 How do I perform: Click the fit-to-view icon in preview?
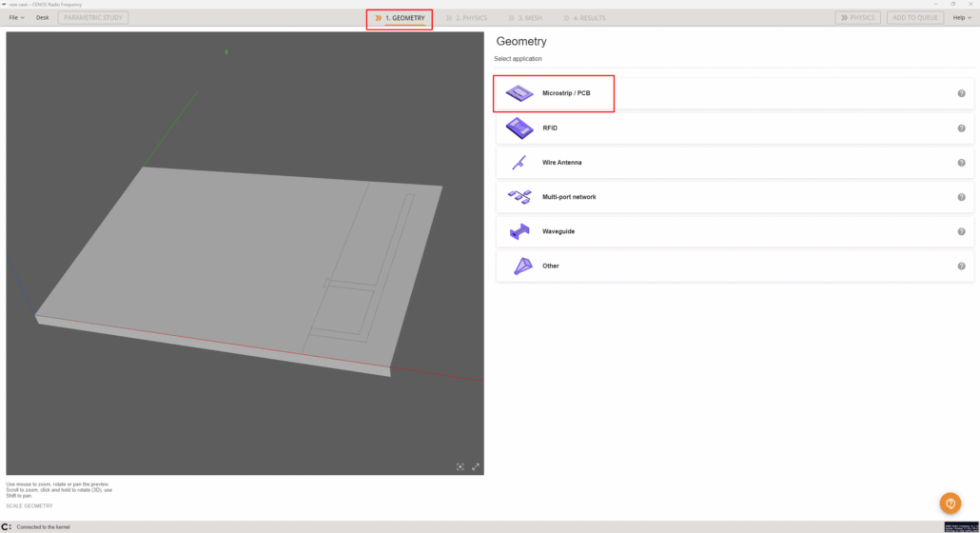pos(461,466)
